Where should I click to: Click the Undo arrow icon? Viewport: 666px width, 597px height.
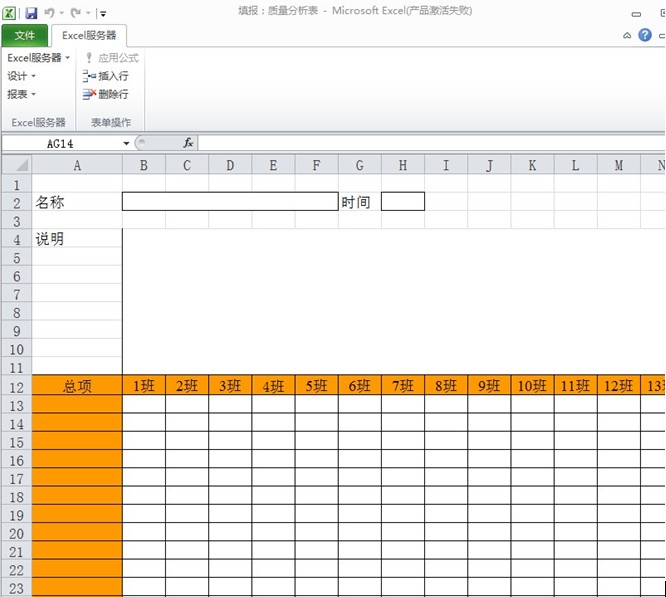pyautogui.click(x=50, y=13)
